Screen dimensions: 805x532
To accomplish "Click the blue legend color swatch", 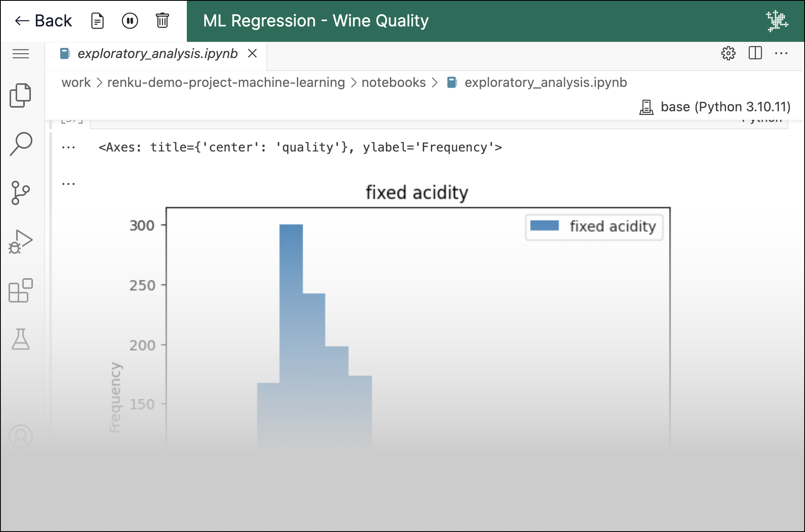I will point(544,226).
